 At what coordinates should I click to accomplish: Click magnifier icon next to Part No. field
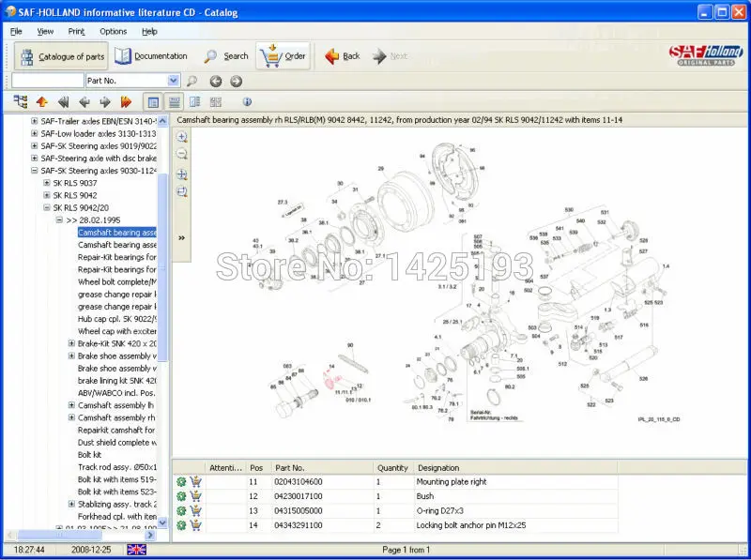(192, 82)
